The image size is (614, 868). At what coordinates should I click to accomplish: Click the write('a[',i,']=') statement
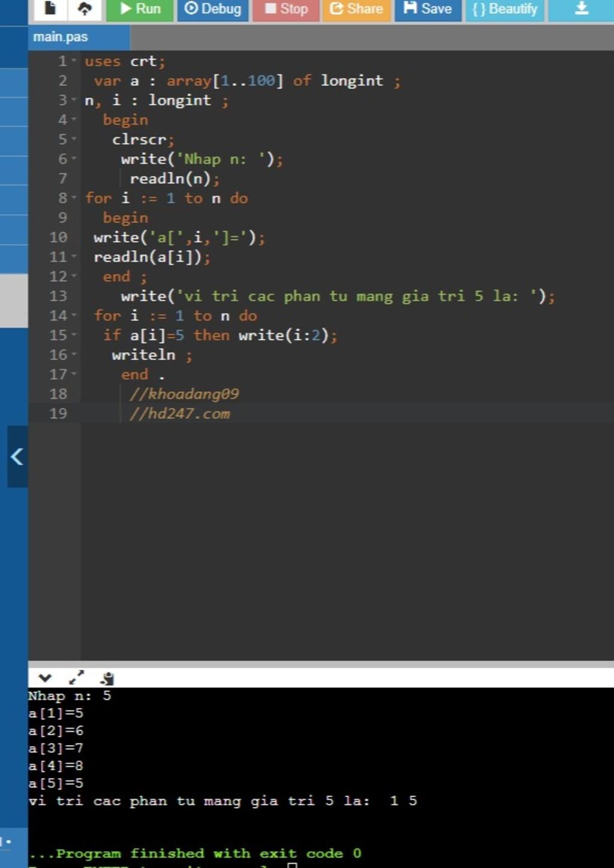click(x=179, y=238)
